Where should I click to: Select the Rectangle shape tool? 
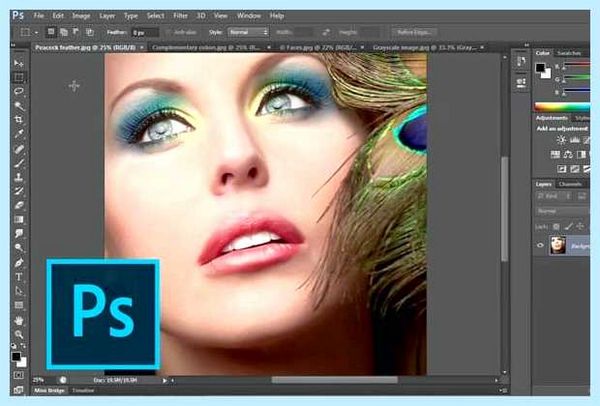point(18,305)
